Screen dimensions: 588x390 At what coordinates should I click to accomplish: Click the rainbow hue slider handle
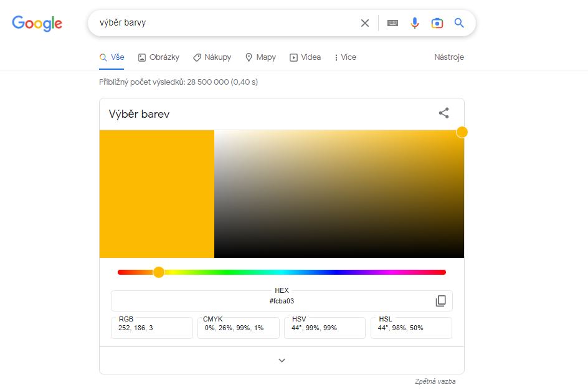click(x=159, y=272)
